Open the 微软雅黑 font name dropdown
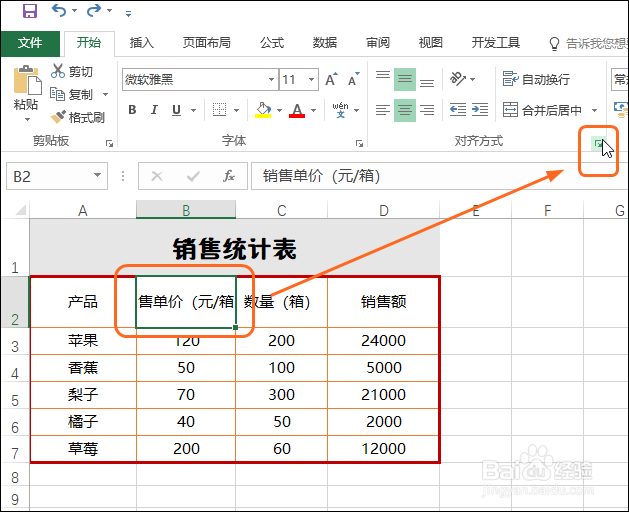This screenshot has width=629, height=512. (272, 79)
